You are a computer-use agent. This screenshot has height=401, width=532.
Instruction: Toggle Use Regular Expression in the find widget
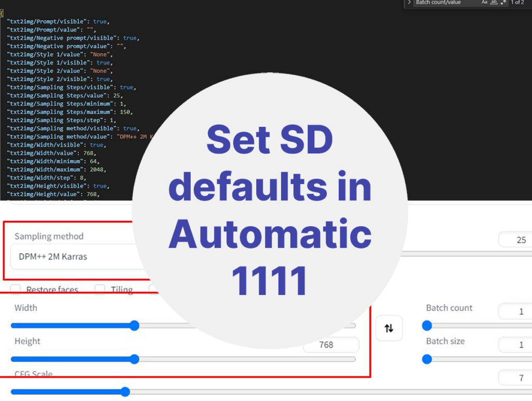pos(503,2)
